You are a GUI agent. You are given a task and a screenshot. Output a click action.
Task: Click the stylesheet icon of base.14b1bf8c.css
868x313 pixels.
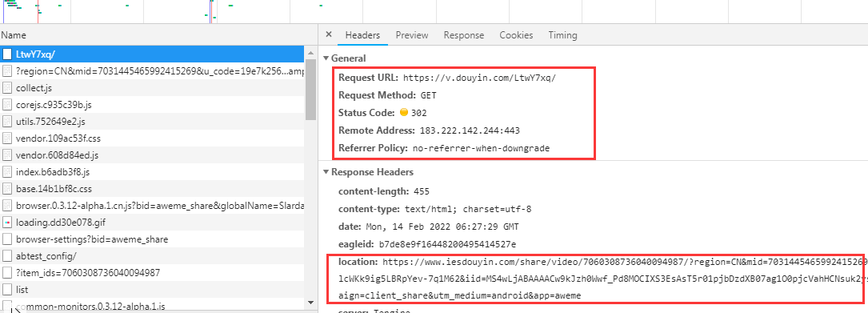click(x=7, y=189)
